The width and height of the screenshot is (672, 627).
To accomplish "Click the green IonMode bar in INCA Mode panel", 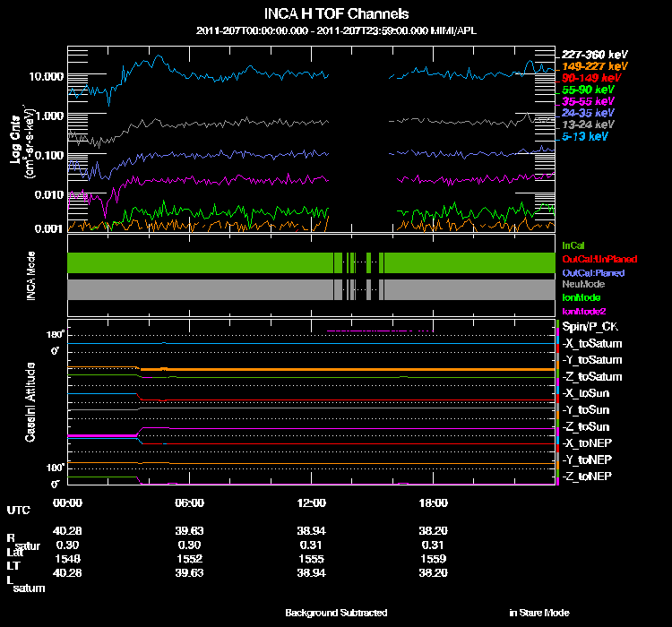I will 199,262.
